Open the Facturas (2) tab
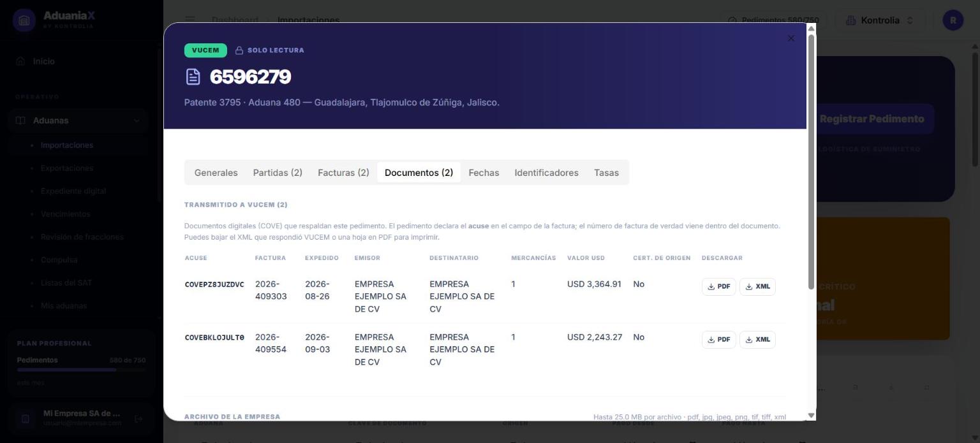The image size is (980, 443). (x=343, y=173)
